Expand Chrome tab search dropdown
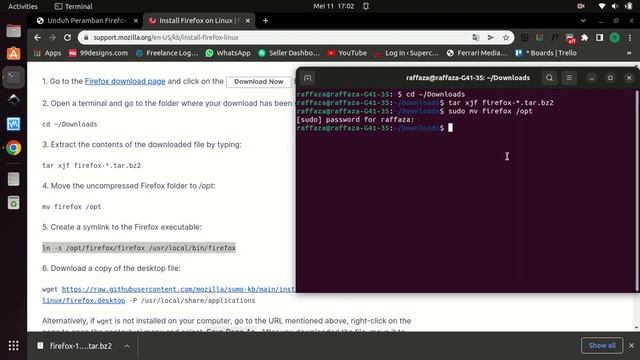The image size is (640, 360). point(583,20)
